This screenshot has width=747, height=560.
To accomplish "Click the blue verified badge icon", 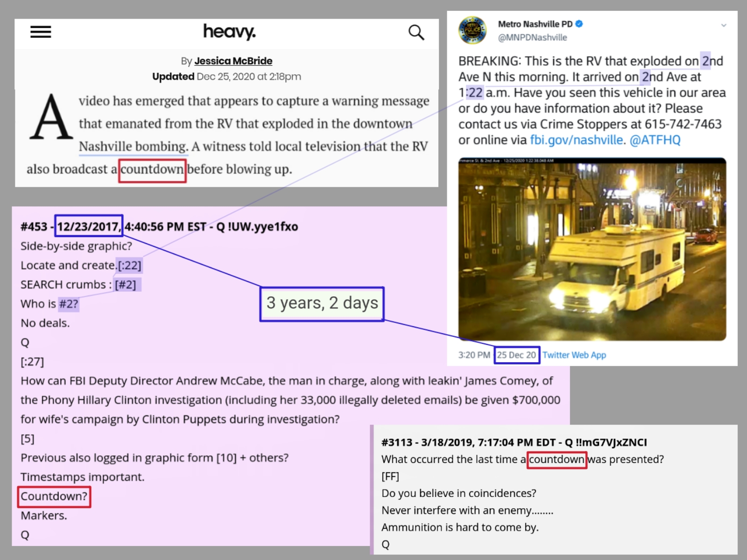I will coord(579,24).
